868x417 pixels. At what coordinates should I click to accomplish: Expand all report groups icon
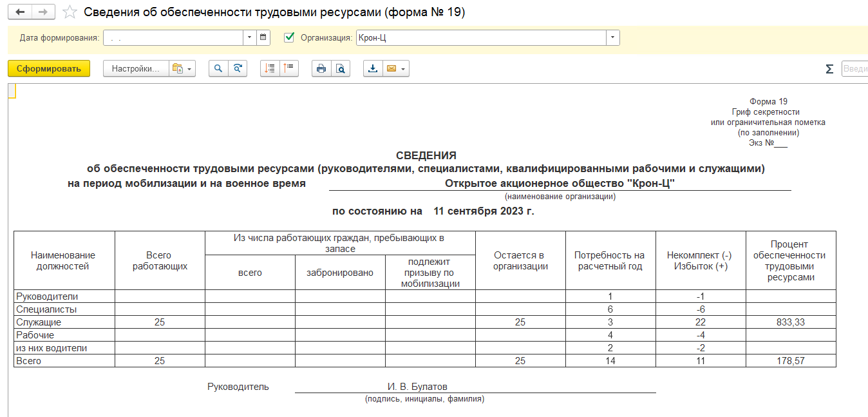coord(270,69)
